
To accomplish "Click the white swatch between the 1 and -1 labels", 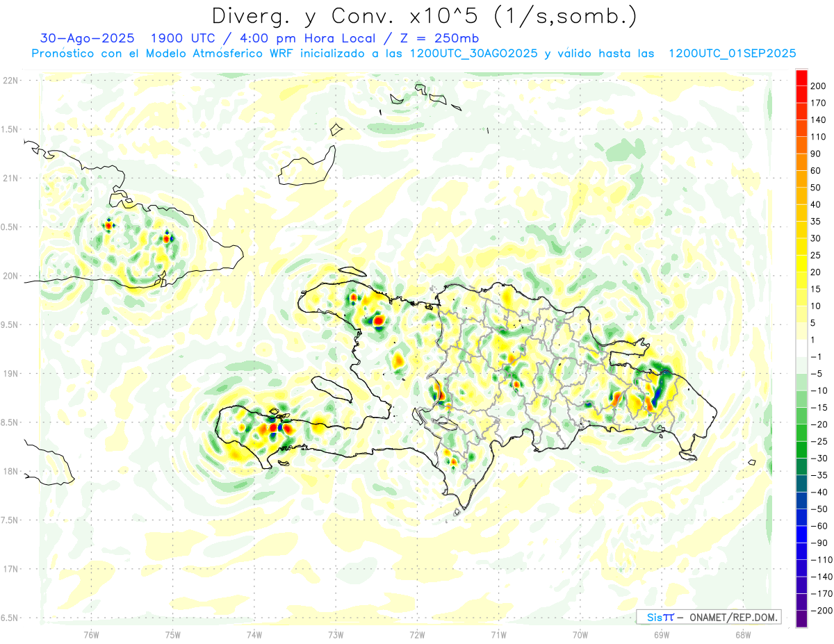I will coord(801,348).
